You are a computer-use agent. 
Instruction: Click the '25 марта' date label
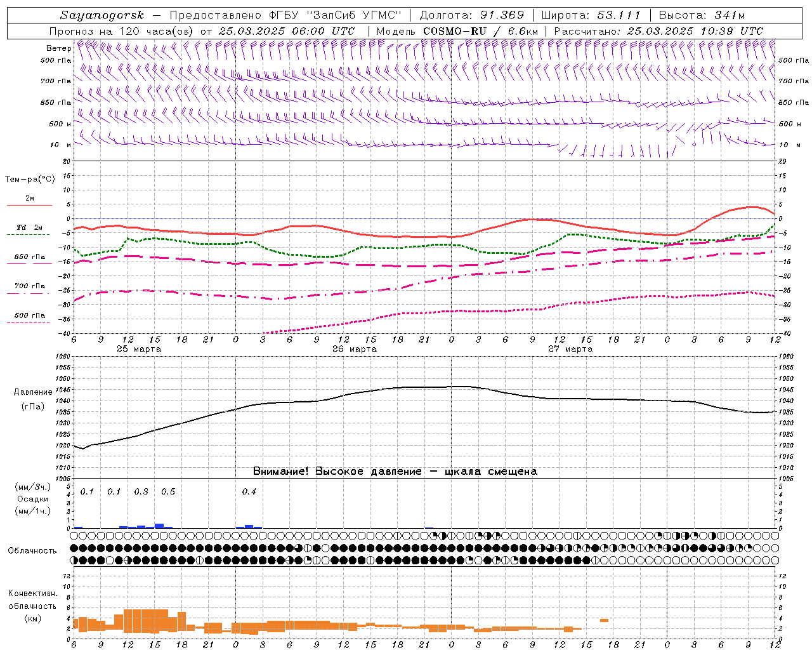point(139,349)
